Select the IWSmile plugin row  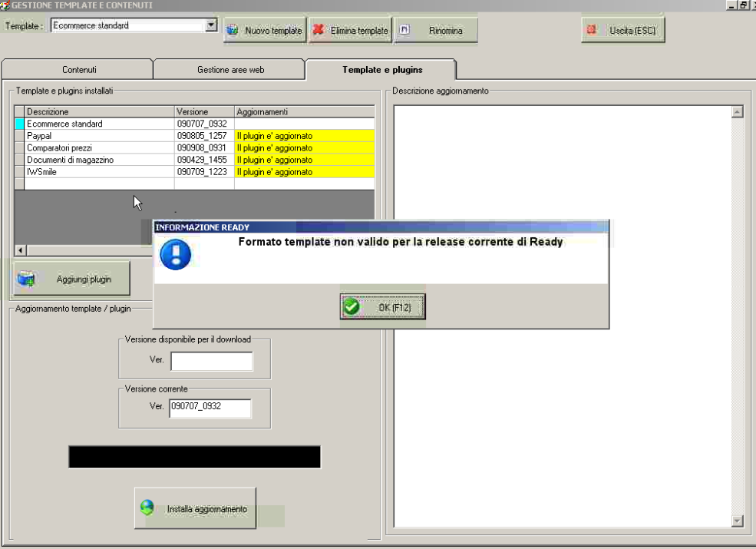pyautogui.click(x=194, y=172)
